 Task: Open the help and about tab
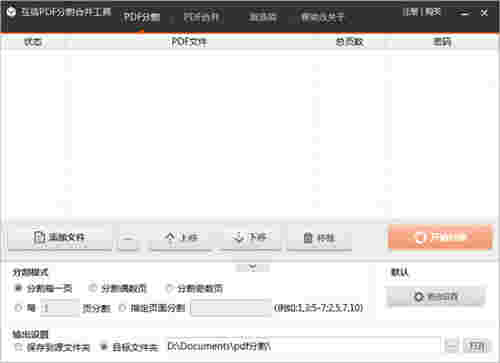(322, 17)
